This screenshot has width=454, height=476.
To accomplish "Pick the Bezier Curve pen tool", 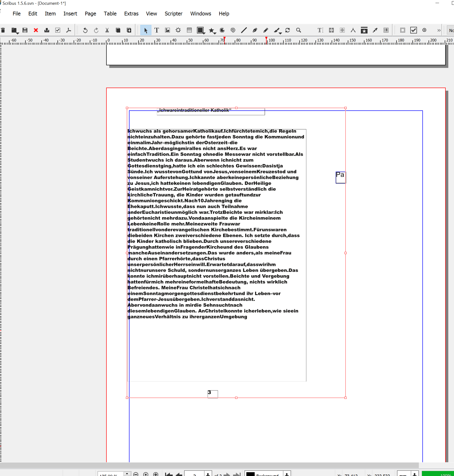I will point(255,30).
